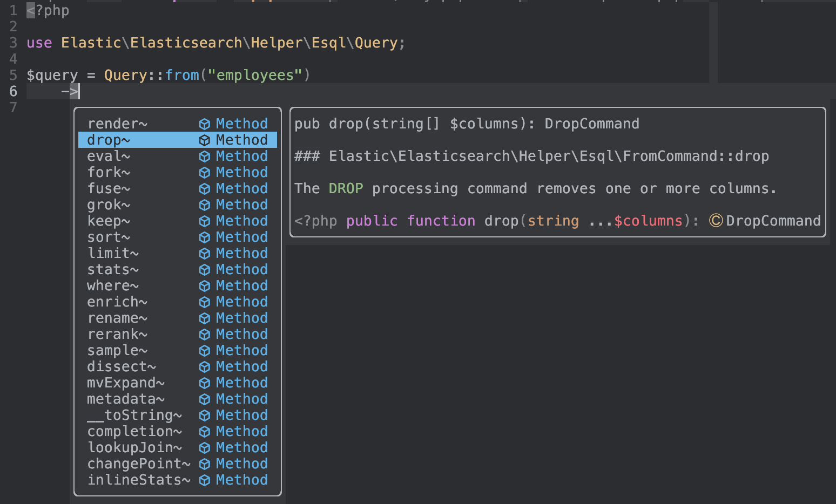Screen dimensions: 836x504
Task: Select mvExpand~ completion entry
Action: pos(125,383)
